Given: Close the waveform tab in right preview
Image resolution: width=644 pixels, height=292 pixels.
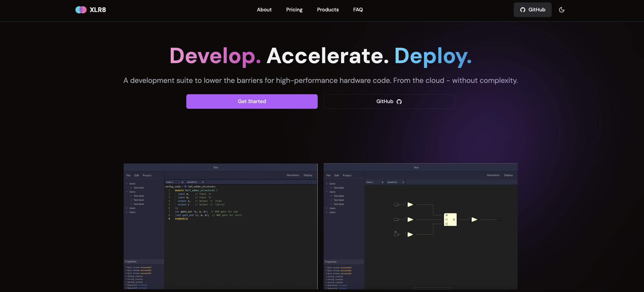Looking at the screenshot, I should coord(403,182).
